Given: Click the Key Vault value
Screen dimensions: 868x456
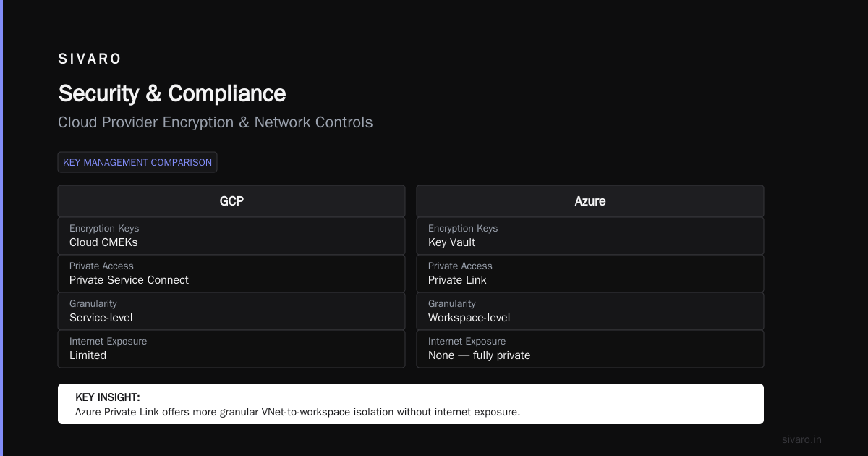Looking at the screenshot, I should point(451,242).
